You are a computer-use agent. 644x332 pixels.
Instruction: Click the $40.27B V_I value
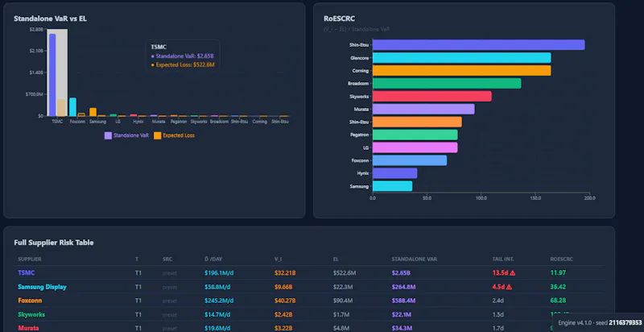click(285, 301)
